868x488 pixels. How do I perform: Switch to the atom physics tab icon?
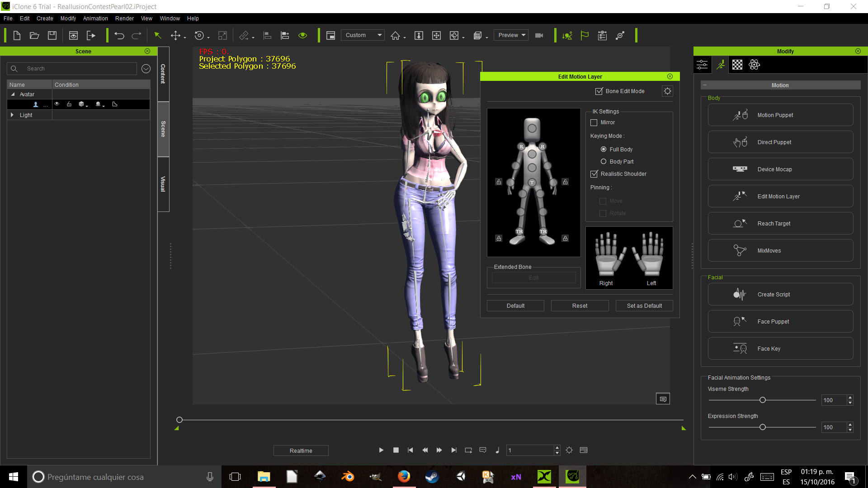(754, 65)
